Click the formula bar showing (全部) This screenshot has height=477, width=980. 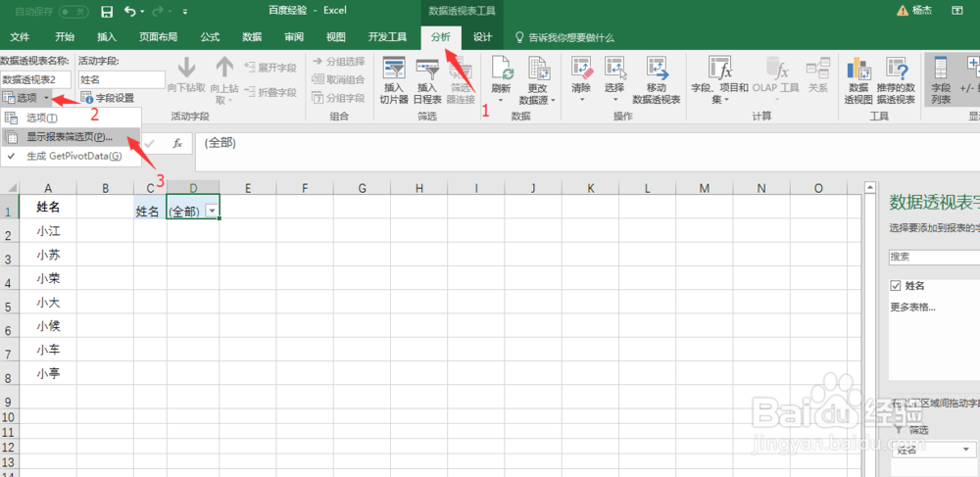[x=587, y=153]
